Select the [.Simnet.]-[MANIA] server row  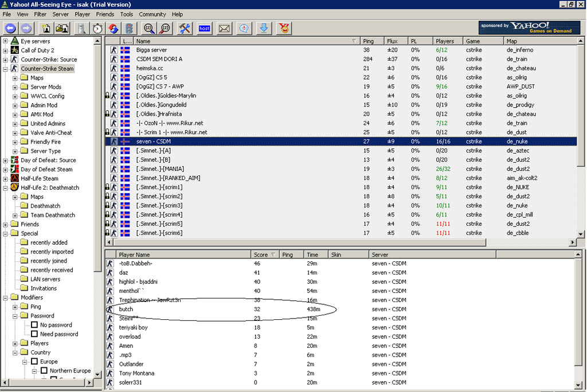click(x=341, y=169)
